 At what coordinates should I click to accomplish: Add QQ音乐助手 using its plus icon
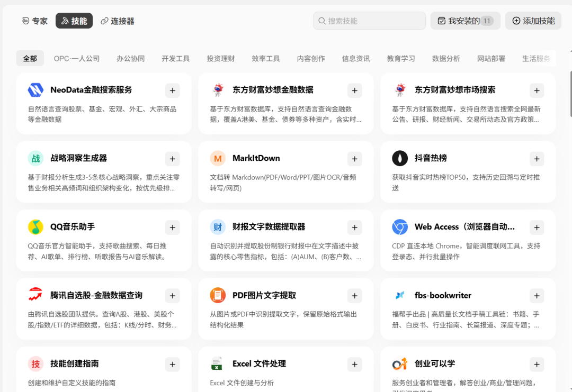(173, 227)
